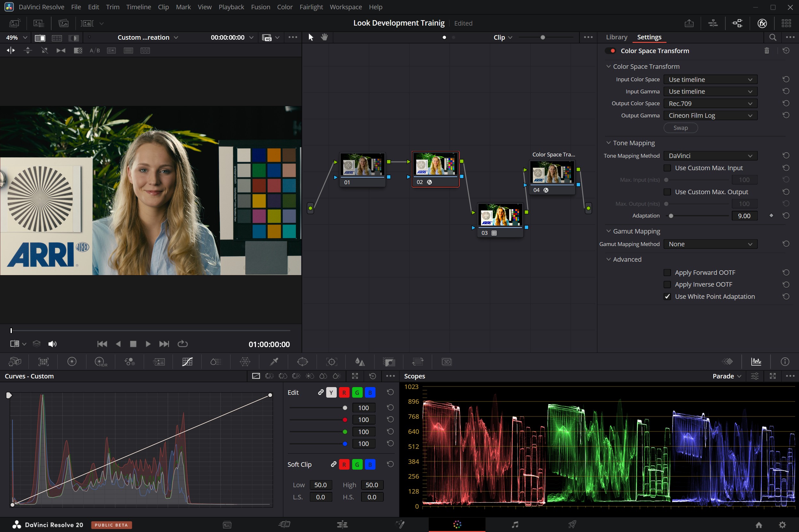
Task: Click the Swap button
Action: (x=681, y=128)
